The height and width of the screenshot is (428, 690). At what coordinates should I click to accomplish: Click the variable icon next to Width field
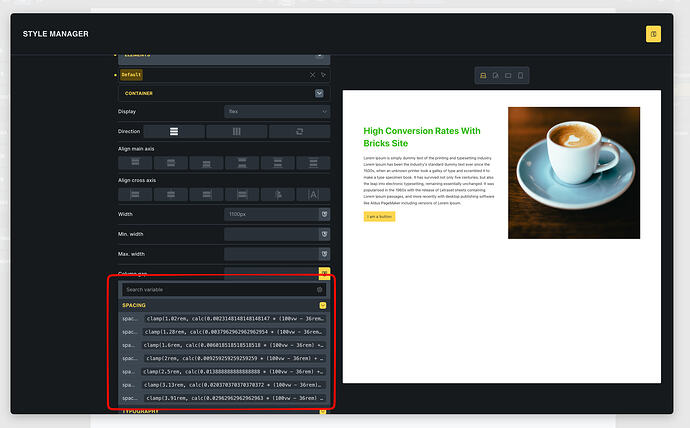[324, 214]
